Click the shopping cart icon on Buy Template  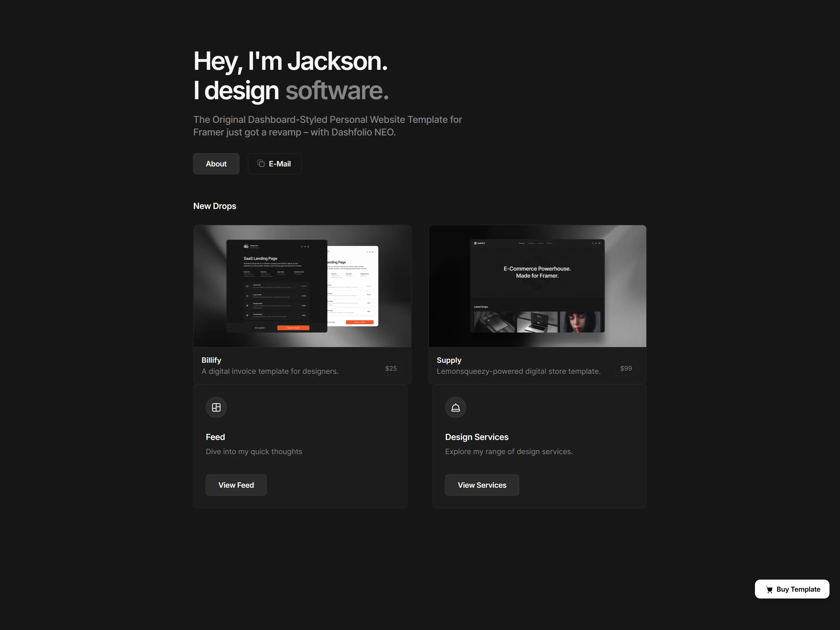pos(769,589)
